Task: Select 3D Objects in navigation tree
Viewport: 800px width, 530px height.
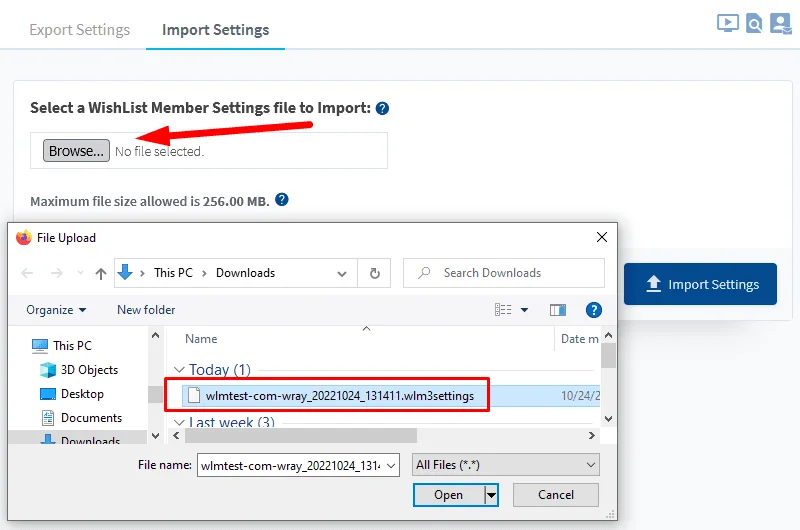Action: point(79,369)
